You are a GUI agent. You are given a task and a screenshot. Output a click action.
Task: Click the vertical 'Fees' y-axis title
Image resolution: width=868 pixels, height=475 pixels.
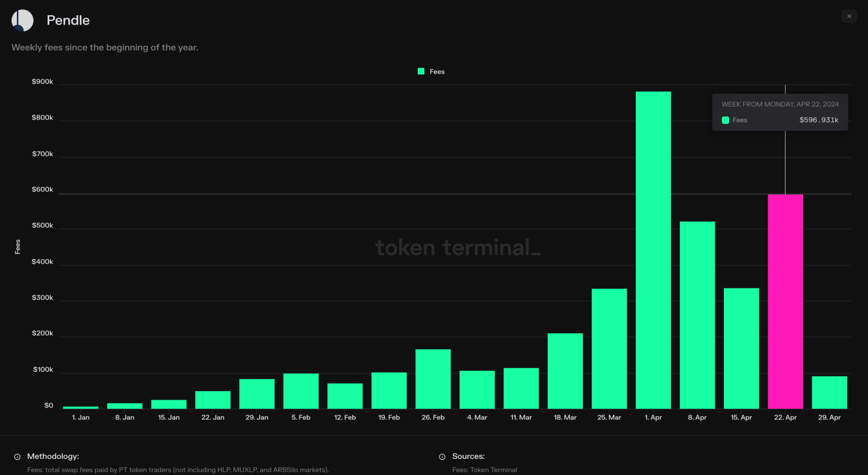[17, 247]
